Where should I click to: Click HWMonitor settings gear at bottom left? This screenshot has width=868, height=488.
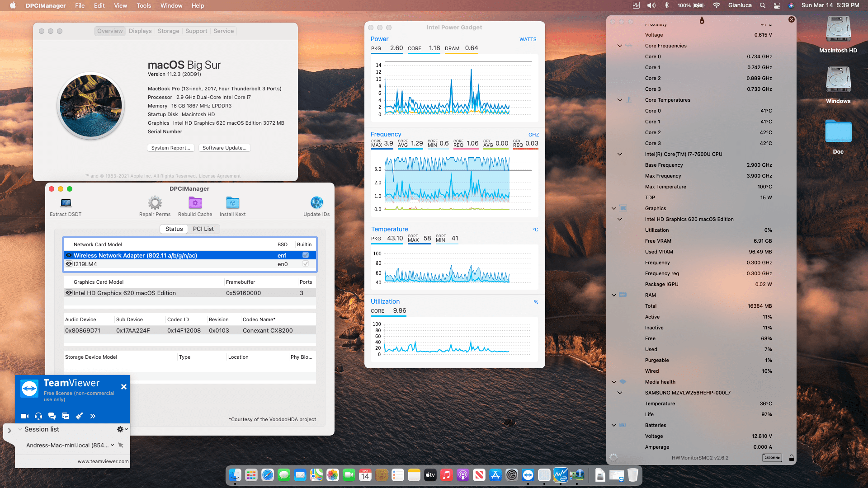pyautogui.click(x=613, y=458)
